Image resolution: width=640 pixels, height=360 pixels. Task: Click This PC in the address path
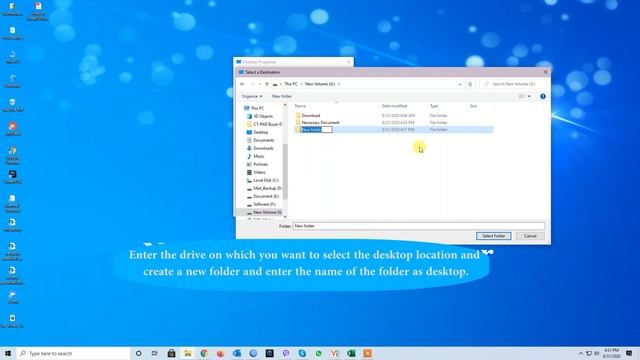[291, 84]
